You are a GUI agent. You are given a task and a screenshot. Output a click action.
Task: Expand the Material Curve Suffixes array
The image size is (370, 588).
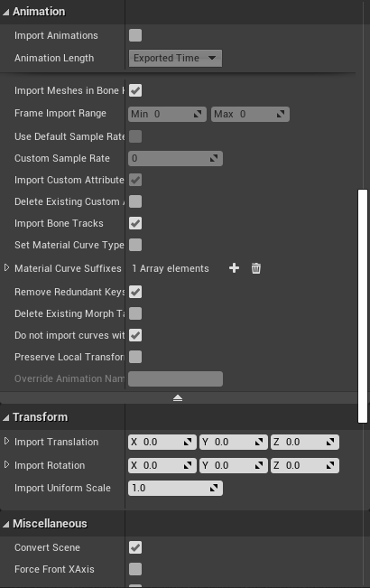(6, 267)
